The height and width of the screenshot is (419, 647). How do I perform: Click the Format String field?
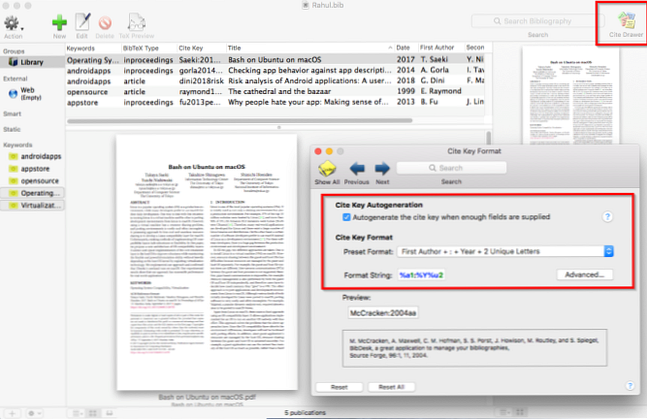point(421,275)
